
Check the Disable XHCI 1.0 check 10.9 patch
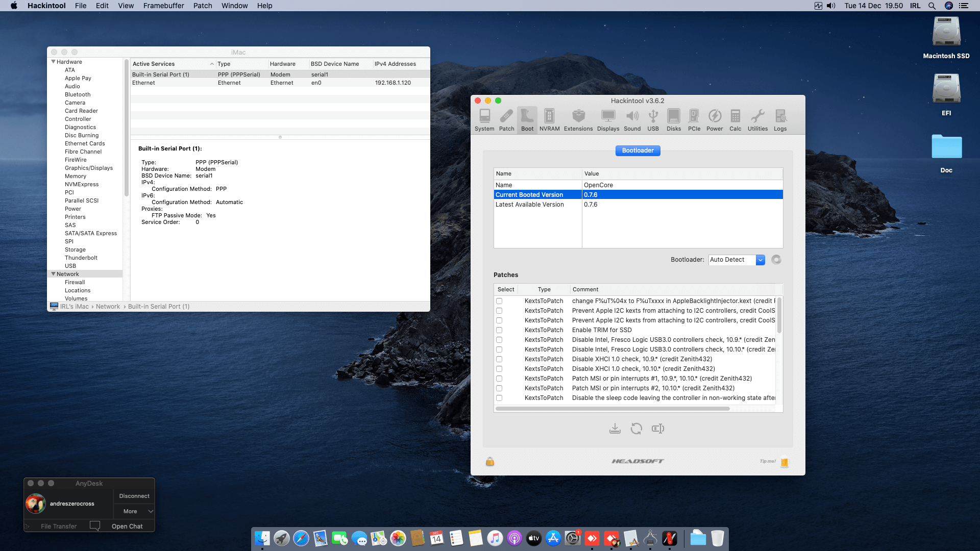tap(499, 359)
